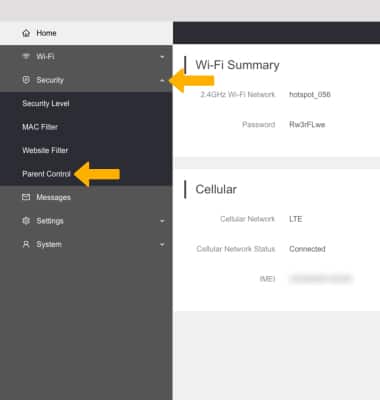Viewport: 380px width, 400px height.
Task: Click the 2.4GHz Wi-Fi Network label
Action: click(238, 94)
